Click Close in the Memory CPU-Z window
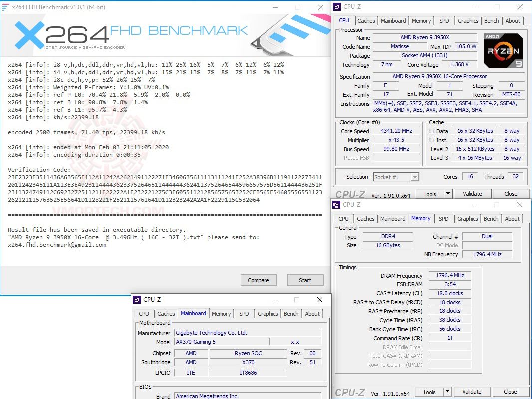 tap(510, 392)
